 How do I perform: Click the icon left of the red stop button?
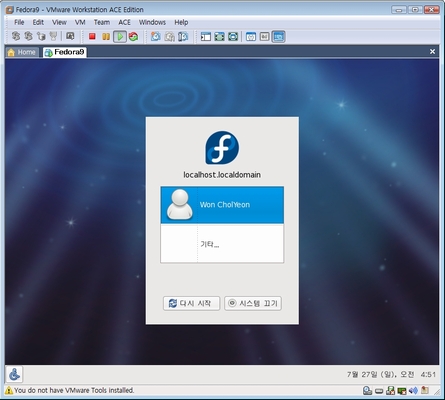pyautogui.click(x=70, y=36)
